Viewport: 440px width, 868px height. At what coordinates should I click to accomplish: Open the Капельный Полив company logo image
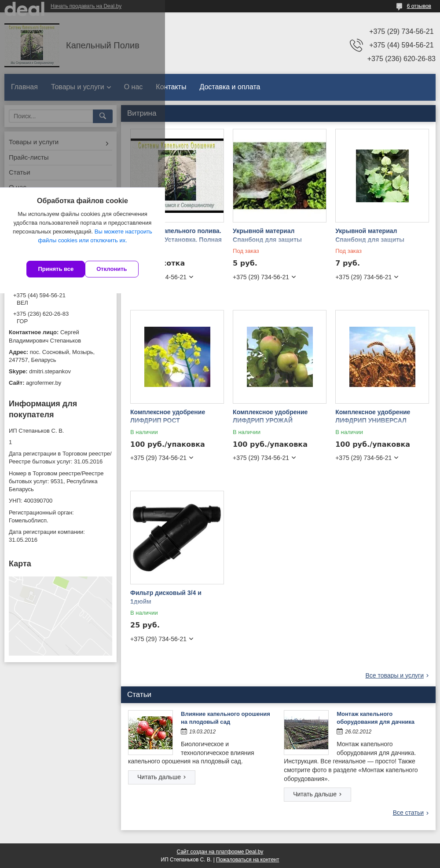(32, 45)
